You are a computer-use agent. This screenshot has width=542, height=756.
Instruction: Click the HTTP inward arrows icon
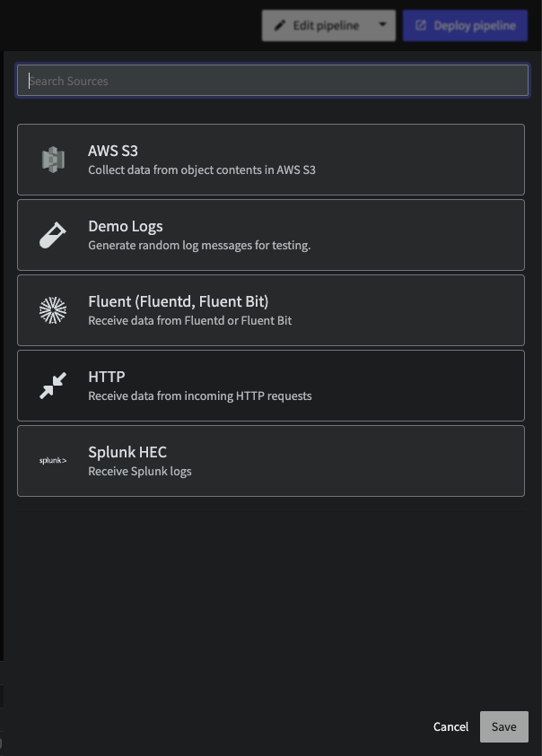click(x=53, y=386)
